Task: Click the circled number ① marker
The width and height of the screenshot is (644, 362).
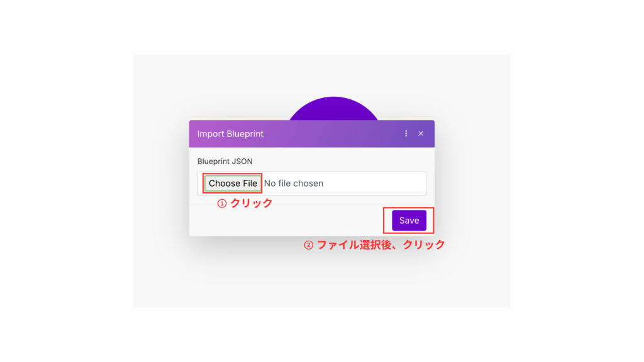Action: [222, 204]
